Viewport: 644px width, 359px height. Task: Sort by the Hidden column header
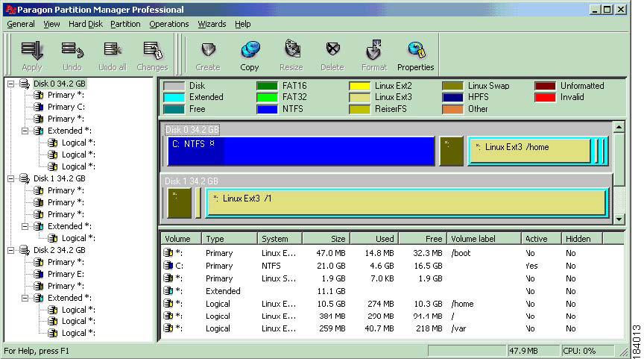(x=582, y=239)
